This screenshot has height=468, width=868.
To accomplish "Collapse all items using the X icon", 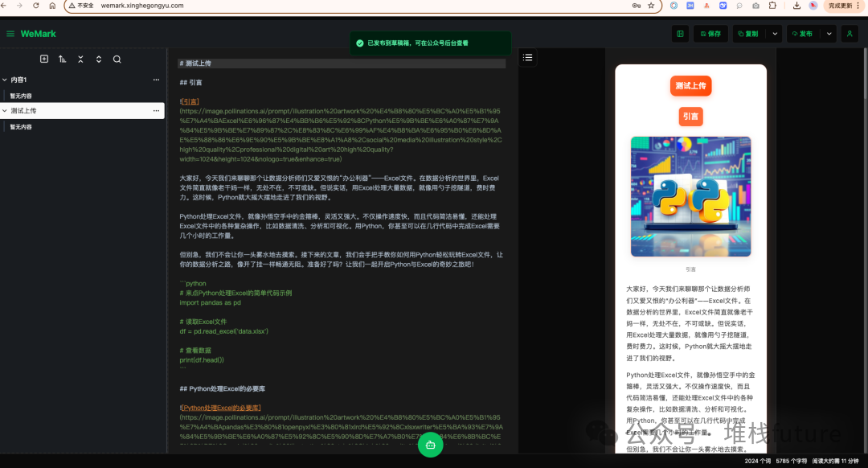I will click(80, 59).
